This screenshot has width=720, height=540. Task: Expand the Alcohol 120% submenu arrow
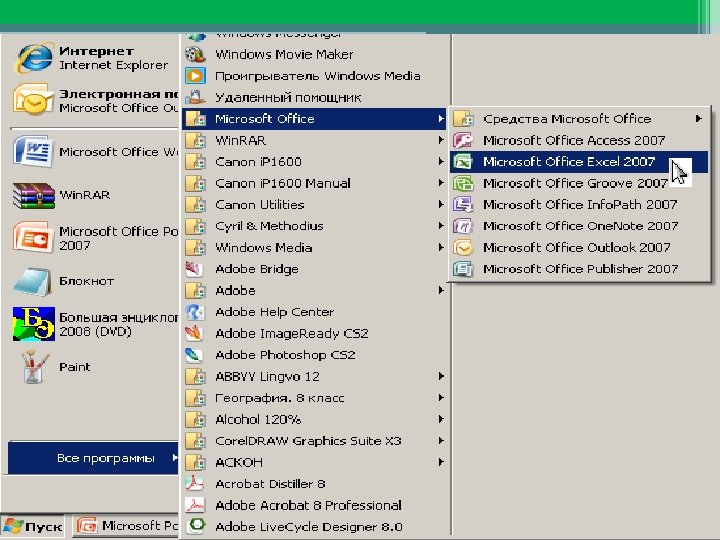[441, 419]
